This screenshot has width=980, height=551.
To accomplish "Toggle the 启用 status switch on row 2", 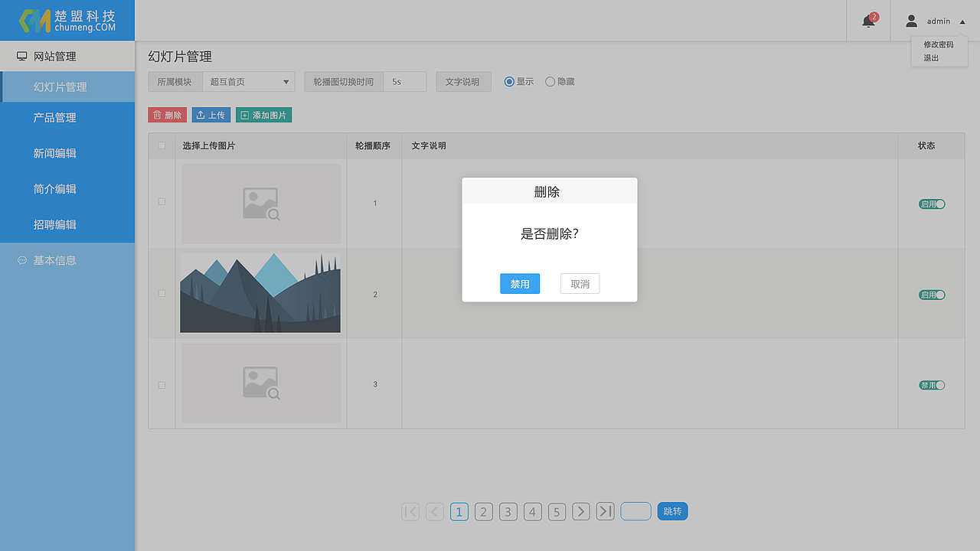I will pyautogui.click(x=931, y=294).
